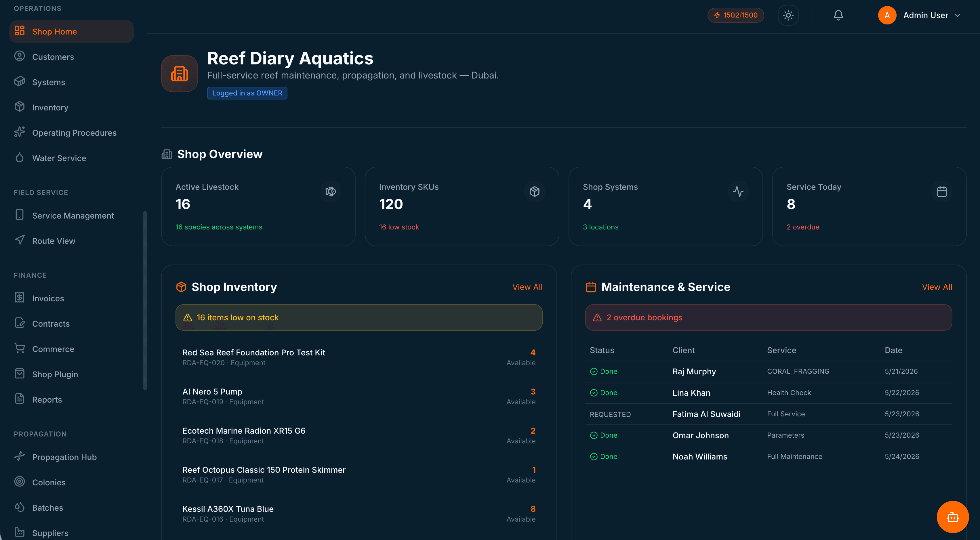Click the '3 locations' text

click(x=600, y=227)
